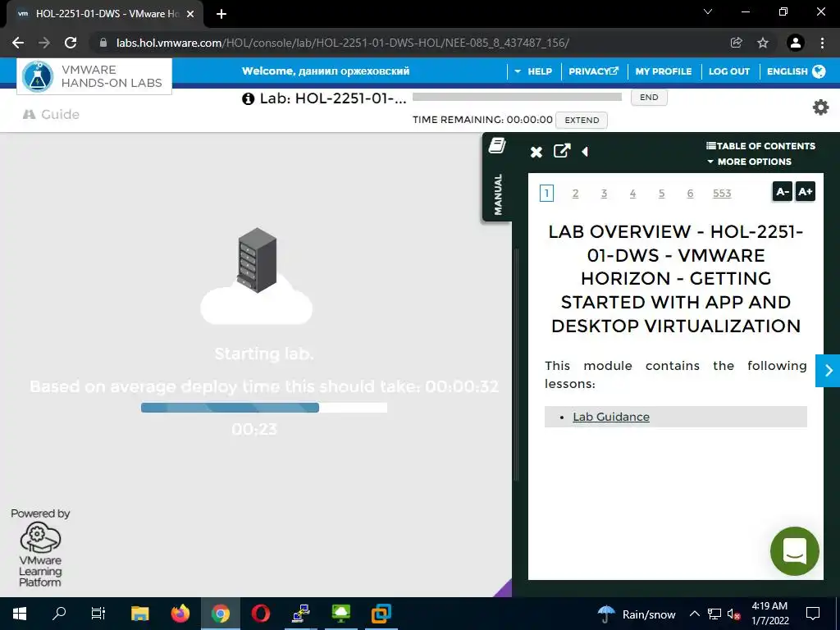Click the language globe icon

tap(819, 71)
